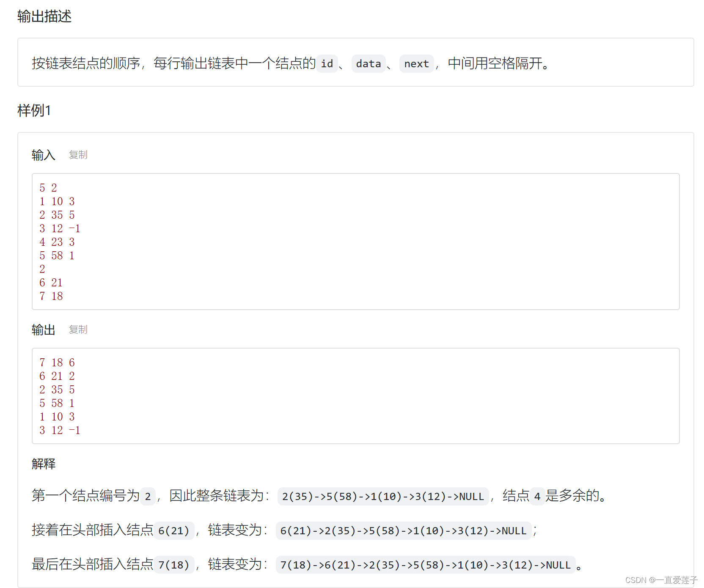The height and width of the screenshot is (588, 704).
Task: Click the inline code label id
Action: coord(327,64)
